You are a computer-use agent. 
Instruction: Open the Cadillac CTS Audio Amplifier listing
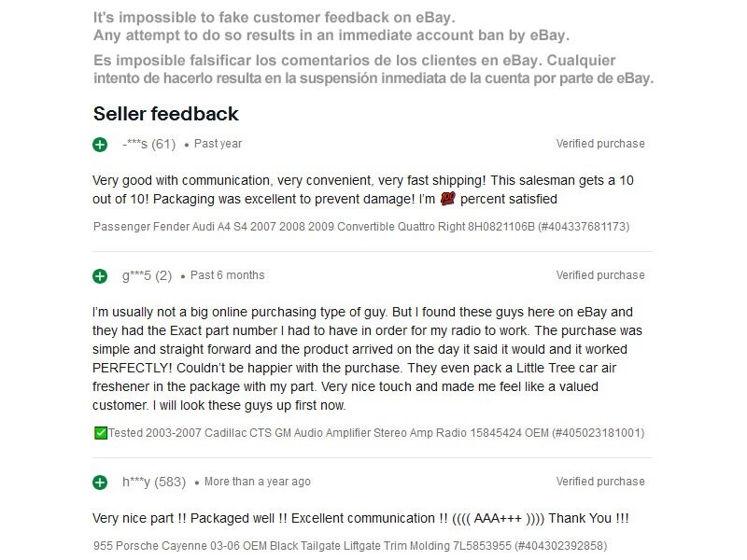[375, 433]
